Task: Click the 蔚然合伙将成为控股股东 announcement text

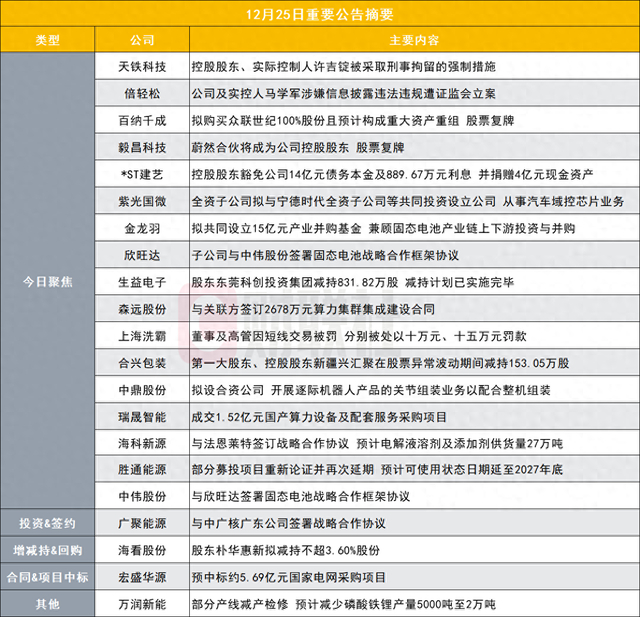Action: coord(298,147)
